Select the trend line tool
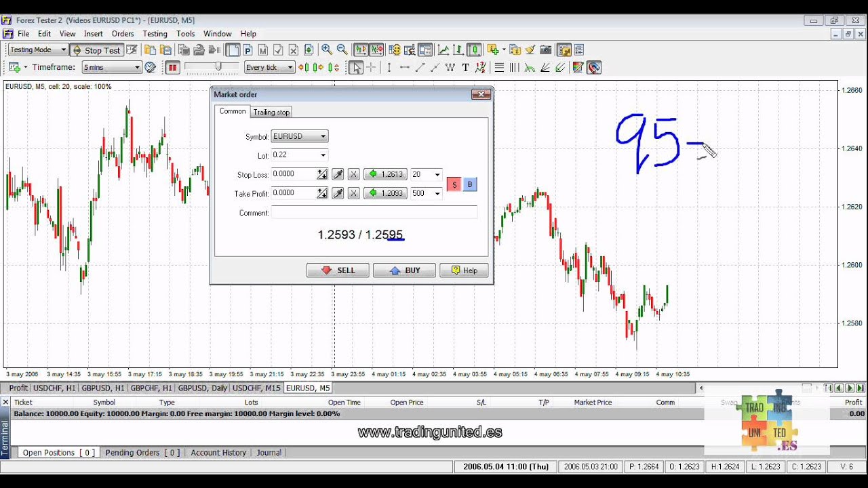Screen dimensions: 868x488 (420, 67)
